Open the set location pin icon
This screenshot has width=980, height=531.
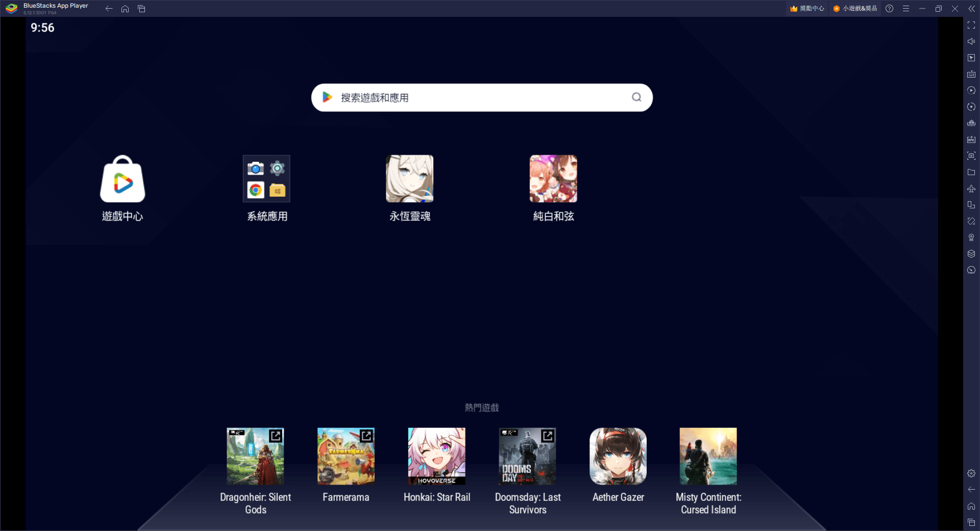tap(971, 237)
